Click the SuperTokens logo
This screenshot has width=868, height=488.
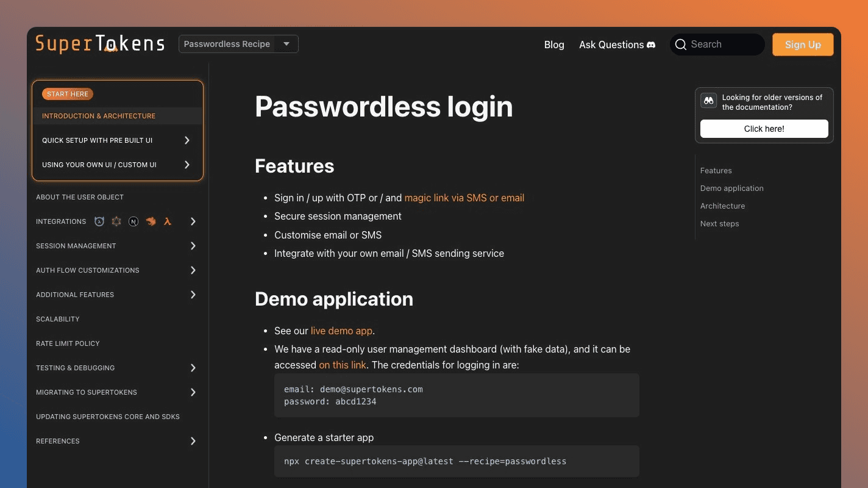tap(100, 44)
